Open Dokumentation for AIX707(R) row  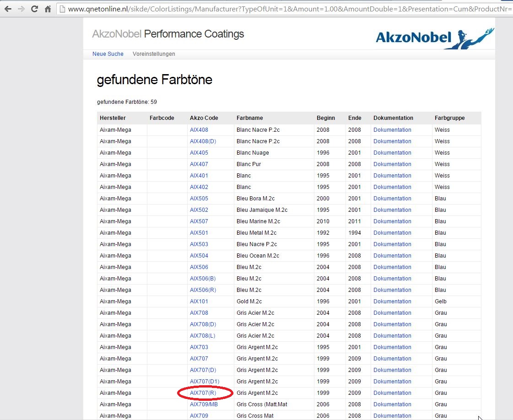point(392,393)
